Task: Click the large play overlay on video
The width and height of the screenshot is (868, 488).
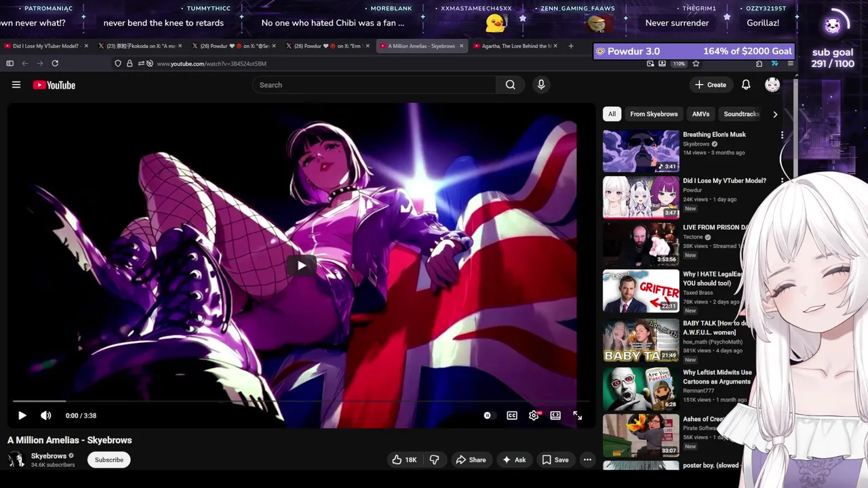Action: (x=301, y=265)
